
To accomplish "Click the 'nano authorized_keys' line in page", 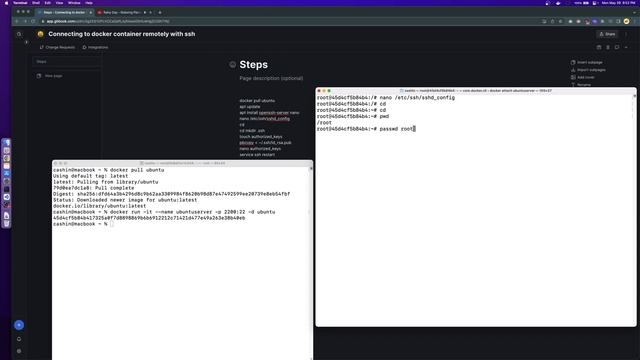I will (x=260, y=149).
